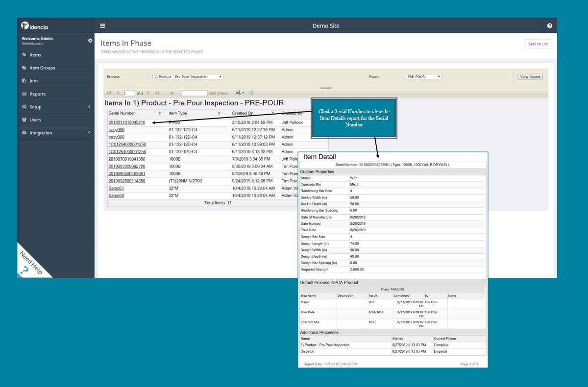Expand the Integration sidebar menu
Screen dimensions: 588x387
pos(55,133)
